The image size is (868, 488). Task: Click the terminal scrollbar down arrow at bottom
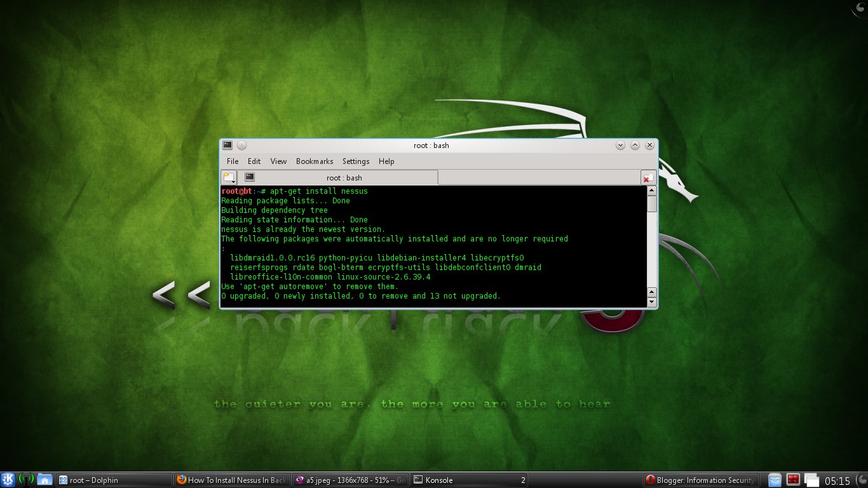(651, 302)
